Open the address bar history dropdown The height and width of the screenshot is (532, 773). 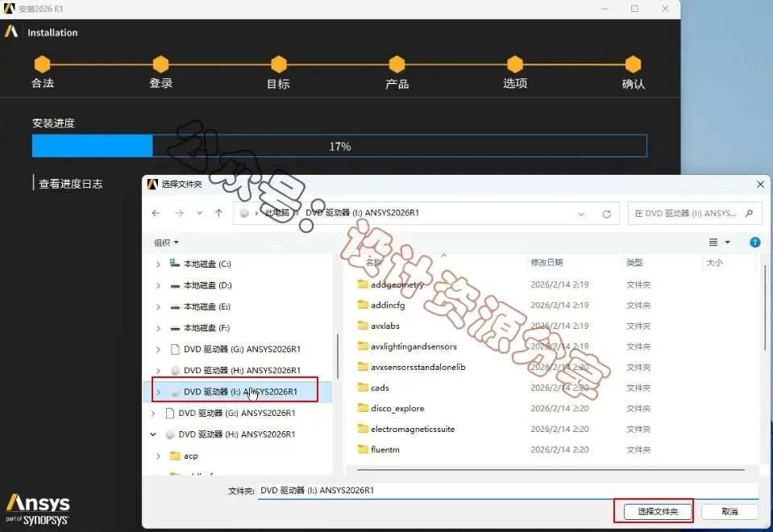[x=581, y=214]
